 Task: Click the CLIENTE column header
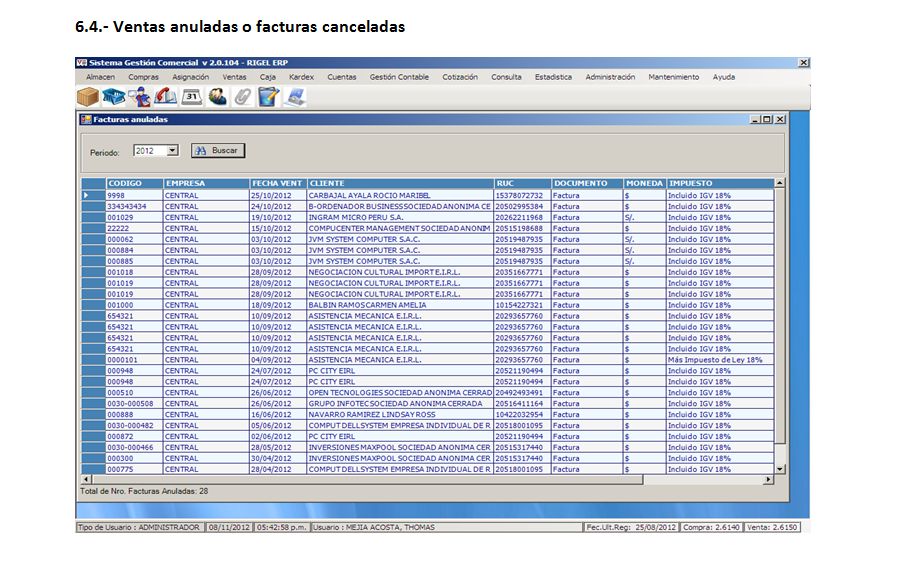(x=399, y=184)
